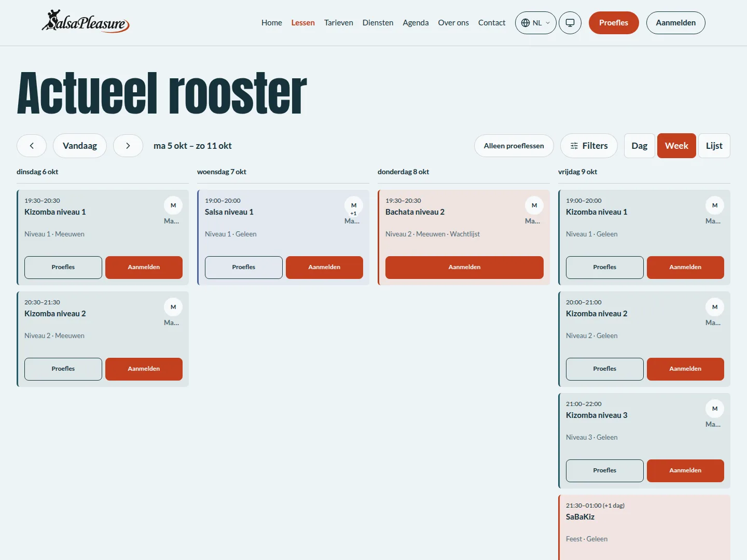Open Bachata niveau 2 lesson title
Screen dimensions: 747x560
(x=415, y=212)
